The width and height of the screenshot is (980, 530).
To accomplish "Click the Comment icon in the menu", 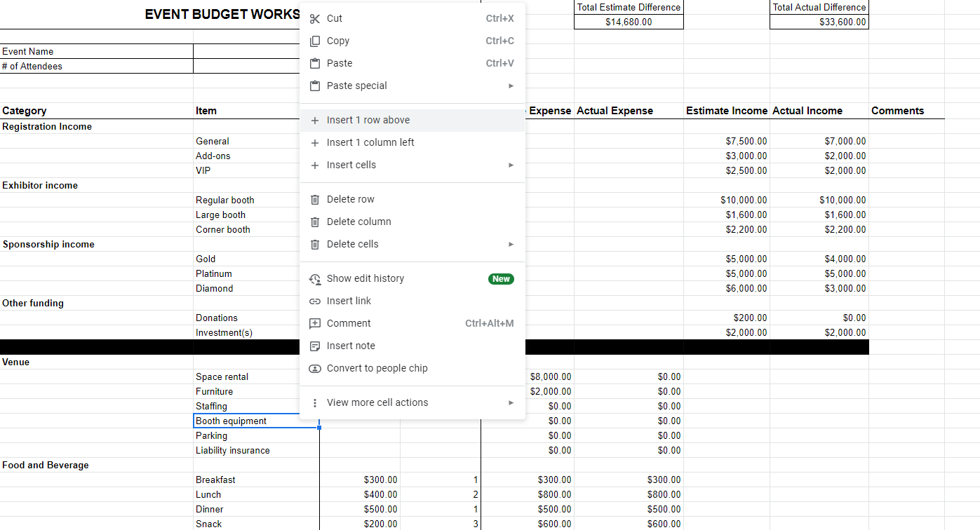I will coord(315,323).
